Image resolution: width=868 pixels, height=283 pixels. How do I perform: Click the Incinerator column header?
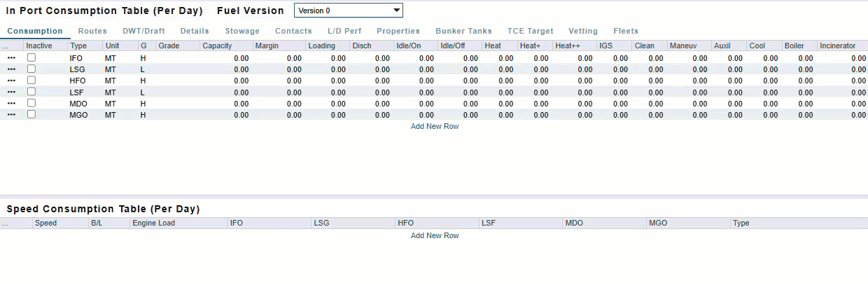[837, 46]
